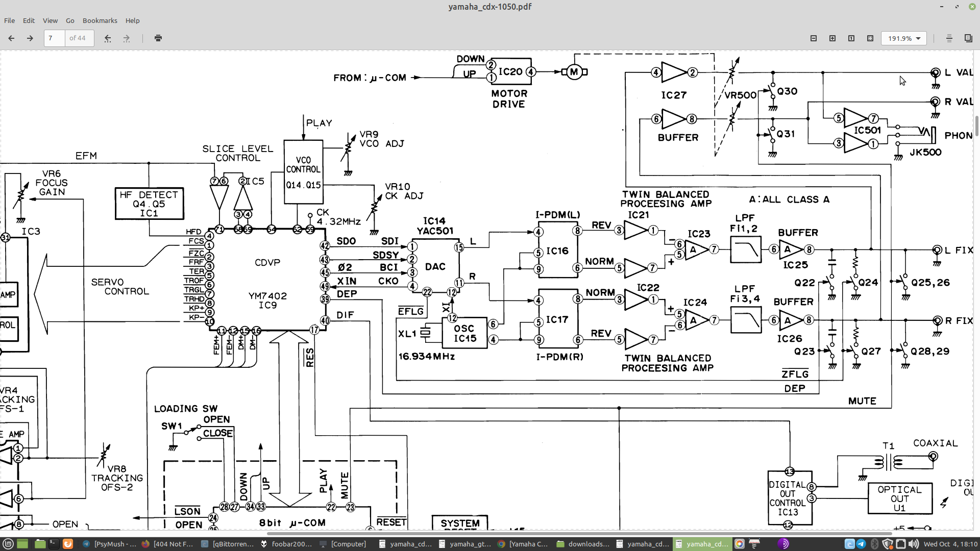Click the zoom out icon
Viewport: 980px width, 551px height.
point(814,38)
